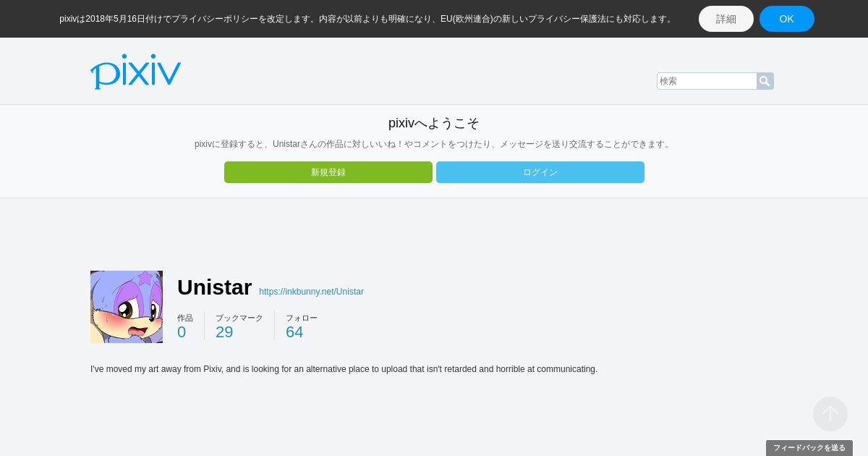Click the 詳細 button in privacy banner
The width and height of the screenshot is (868, 456).
726,19
